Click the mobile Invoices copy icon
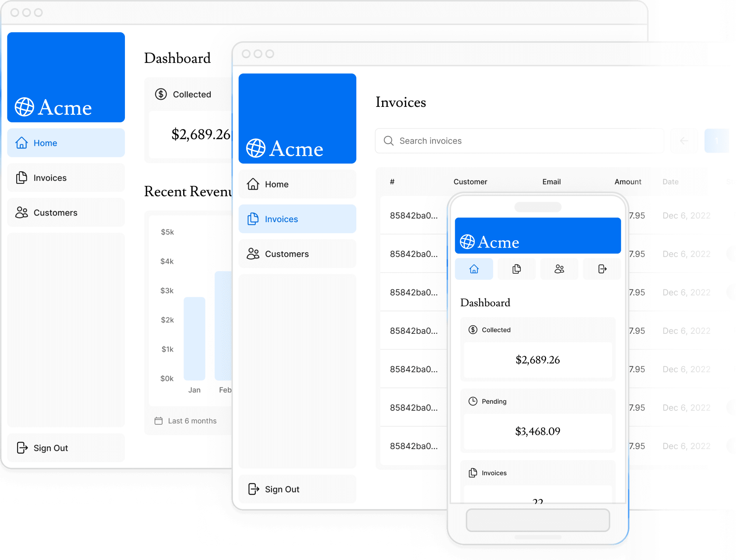This screenshot has width=737, height=560. point(516,269)
